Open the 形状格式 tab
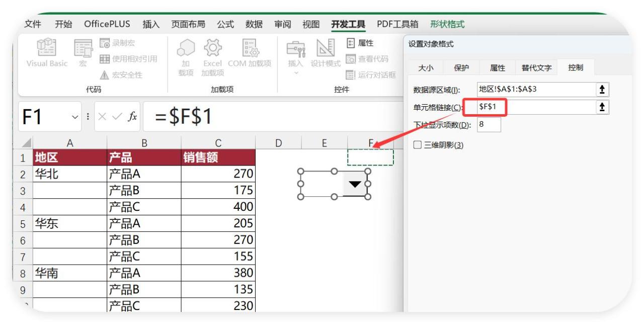The image size is (644, 324). pos(447,24)
